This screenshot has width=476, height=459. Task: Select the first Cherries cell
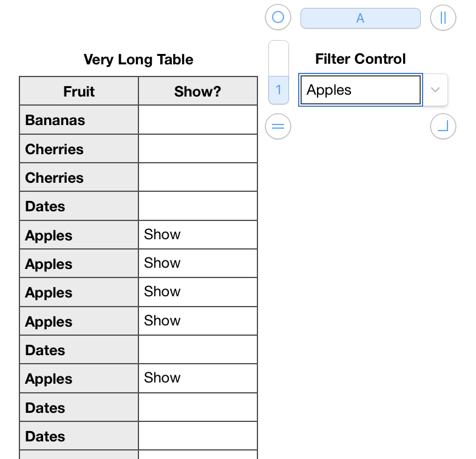tap(79, 149)
